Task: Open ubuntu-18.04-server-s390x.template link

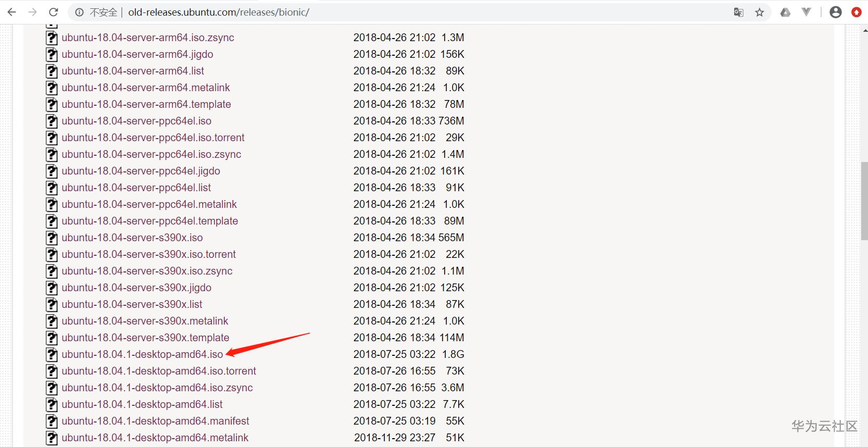Action: [145, 338]
